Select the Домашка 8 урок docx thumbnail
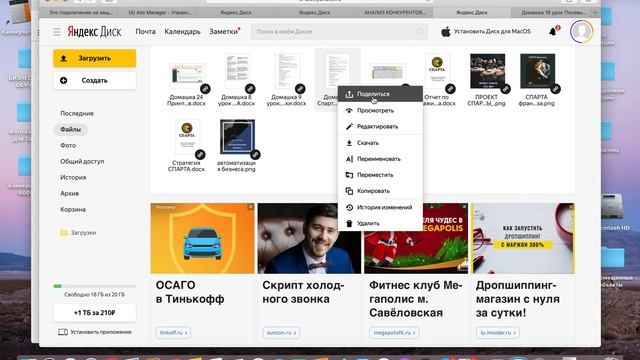Viewport: 640px width, 360px height. (237, 71)
